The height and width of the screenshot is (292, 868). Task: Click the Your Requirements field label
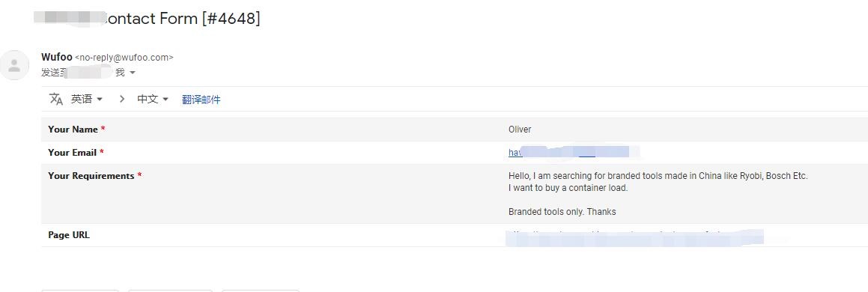94,176
